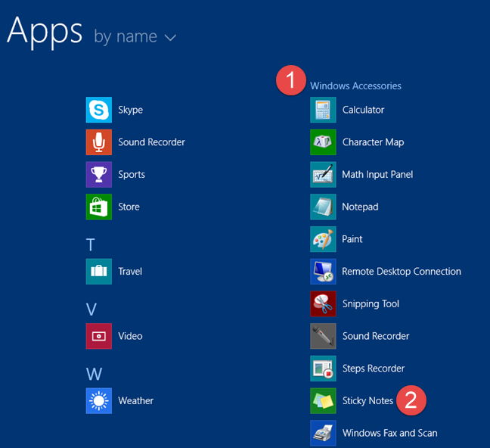Click the Video text label

pyautogui.click(x=130, y=336)
